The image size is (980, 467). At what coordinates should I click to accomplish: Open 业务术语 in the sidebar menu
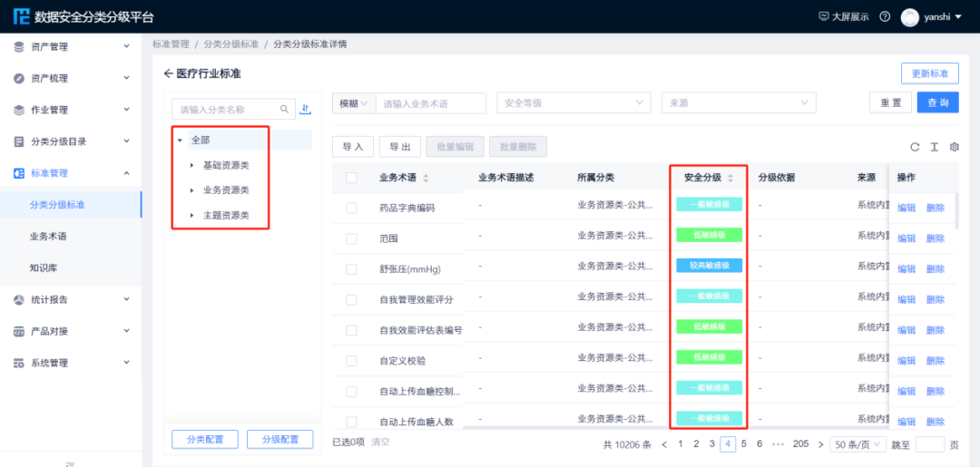tap(48, 236)
